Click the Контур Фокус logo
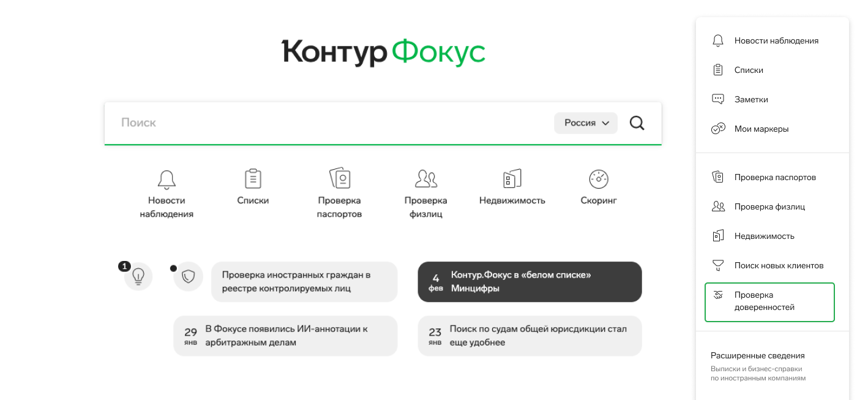 (x=383, y=53)
